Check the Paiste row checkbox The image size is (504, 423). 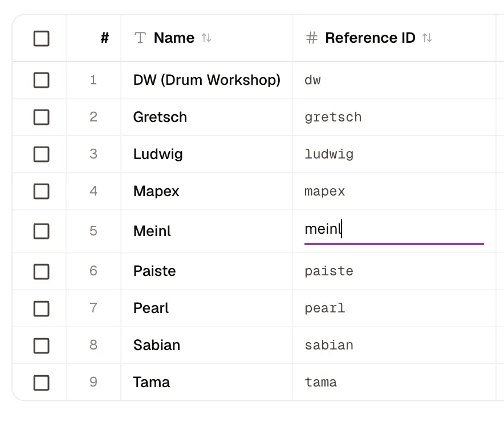pyautogui.click(x=42, y=271)
